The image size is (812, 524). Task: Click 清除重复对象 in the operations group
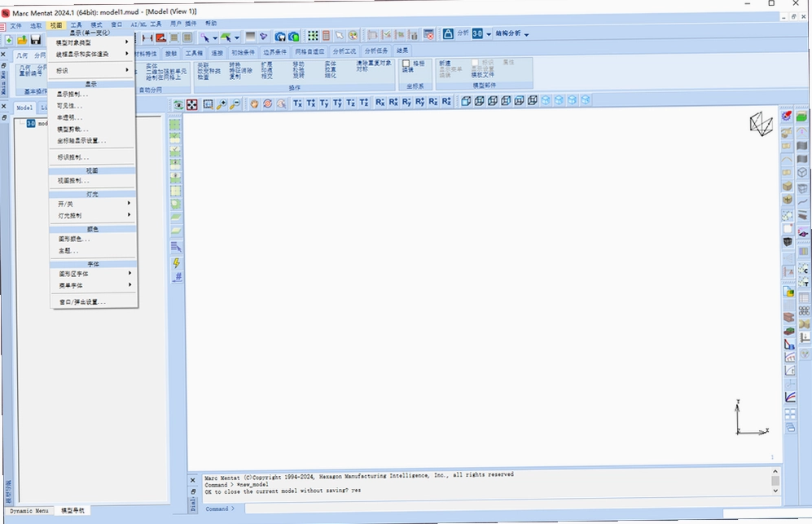[374, 63]
